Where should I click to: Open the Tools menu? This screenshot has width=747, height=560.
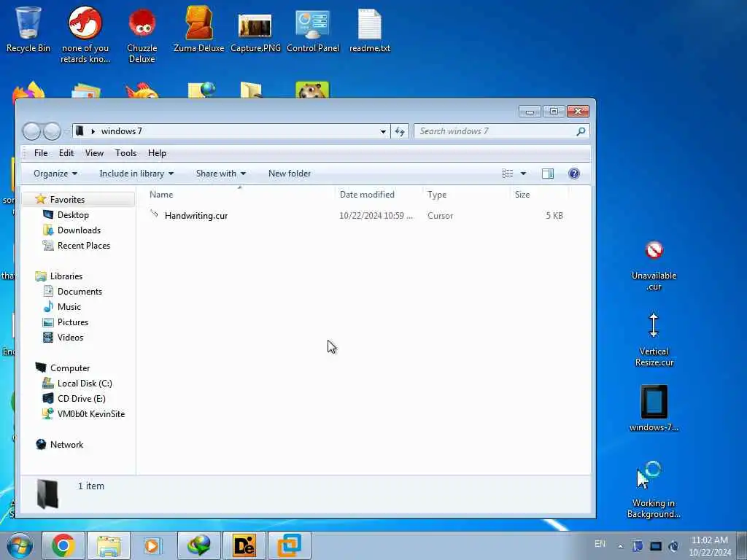pos(125,153)
